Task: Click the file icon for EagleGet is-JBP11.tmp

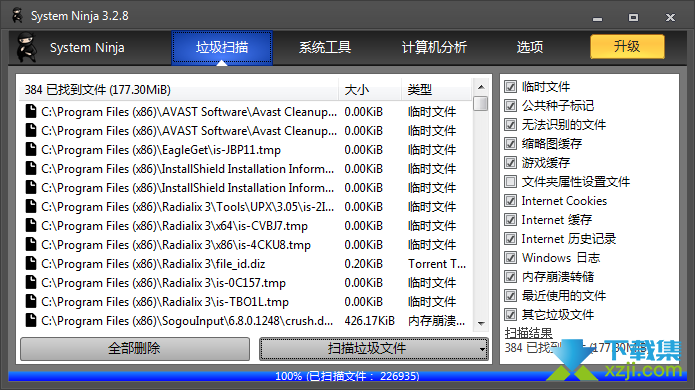Action: tap(31, 149)
